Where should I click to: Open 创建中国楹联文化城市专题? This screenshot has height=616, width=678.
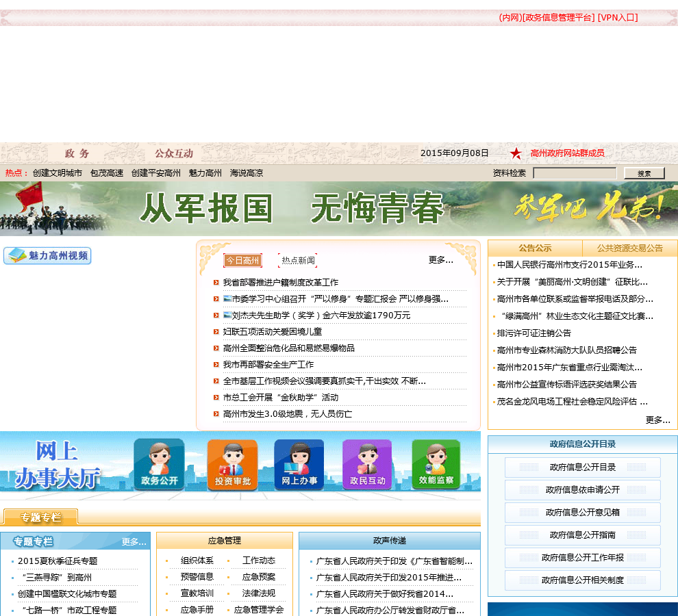(x=67, y=594)
